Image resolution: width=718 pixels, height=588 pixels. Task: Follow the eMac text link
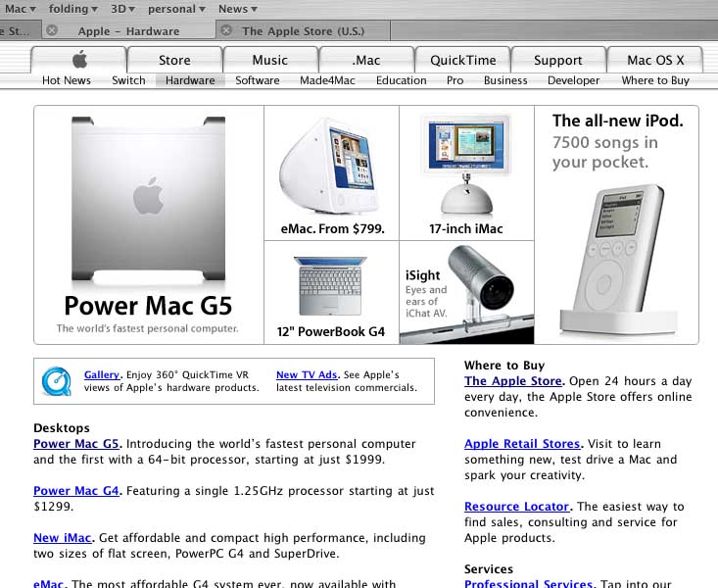48,583
